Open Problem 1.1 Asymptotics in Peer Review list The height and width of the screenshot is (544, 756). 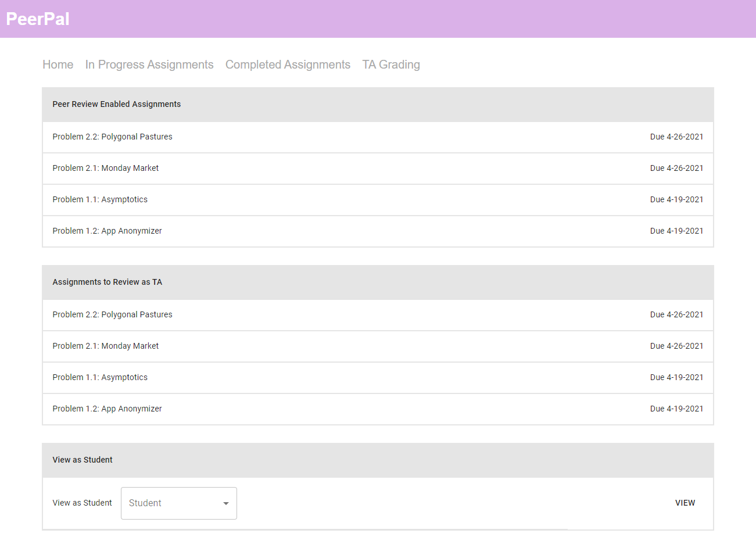tap(100, 199)
